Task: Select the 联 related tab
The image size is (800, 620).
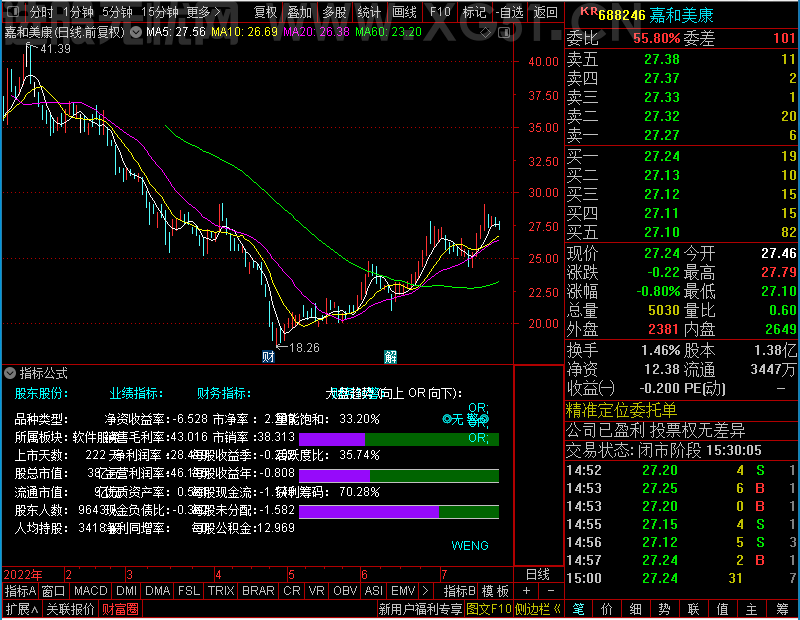Action: point(693,609)
